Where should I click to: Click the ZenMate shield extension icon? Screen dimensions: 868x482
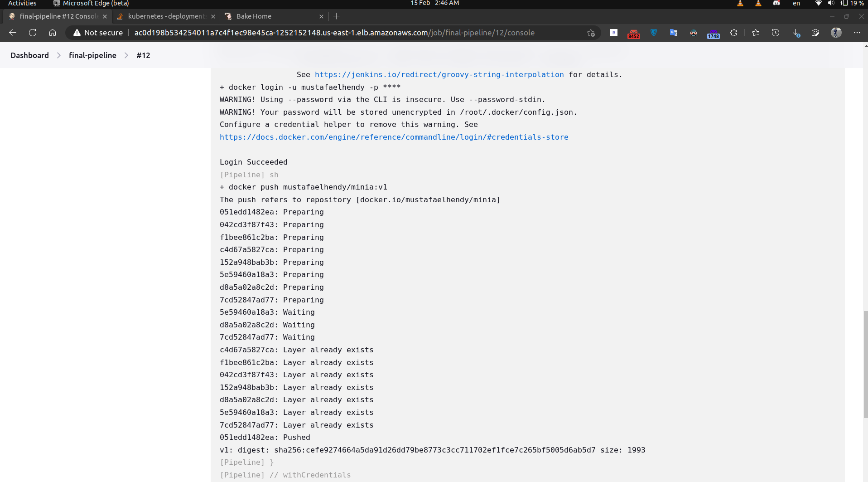pos(654,33)
